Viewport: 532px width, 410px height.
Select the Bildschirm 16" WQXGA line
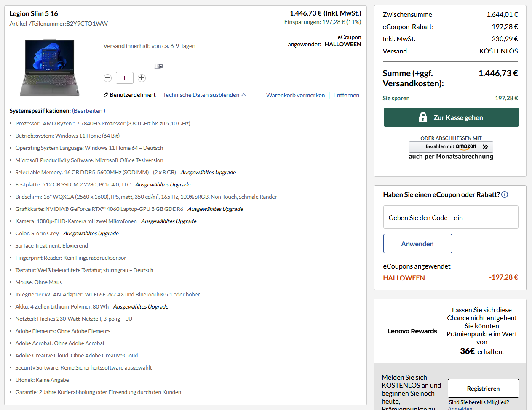146,197
